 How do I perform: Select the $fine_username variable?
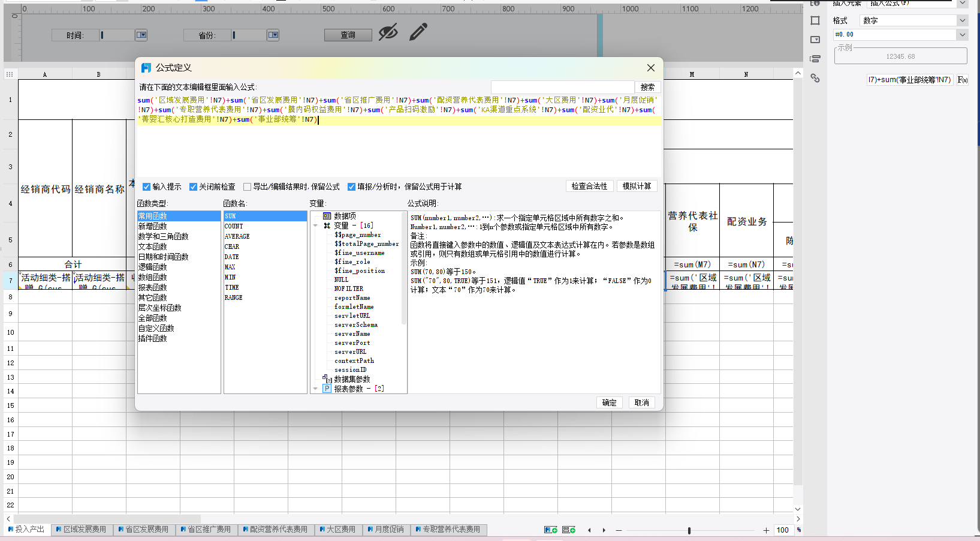tap(359, 253)
